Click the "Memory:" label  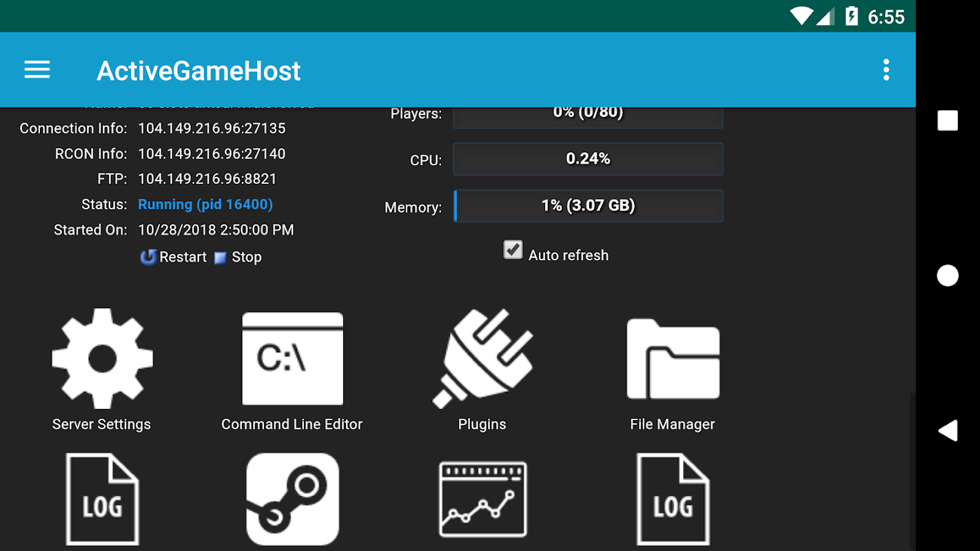point(414,207)
